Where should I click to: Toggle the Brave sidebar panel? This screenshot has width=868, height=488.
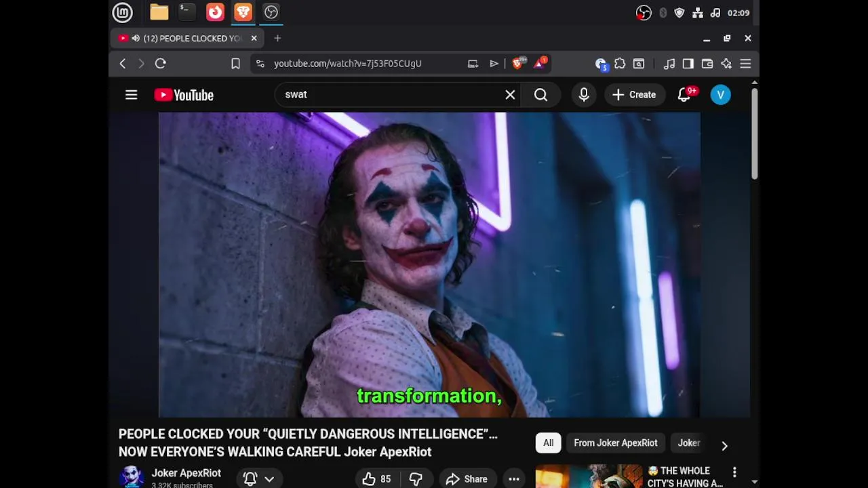coord(688,64)
